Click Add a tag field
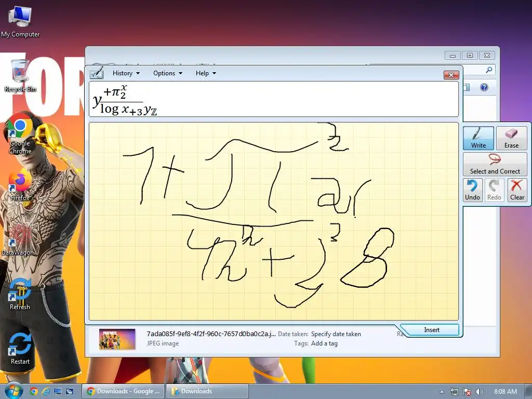532x399 pixels. click(x=324, y=343)
